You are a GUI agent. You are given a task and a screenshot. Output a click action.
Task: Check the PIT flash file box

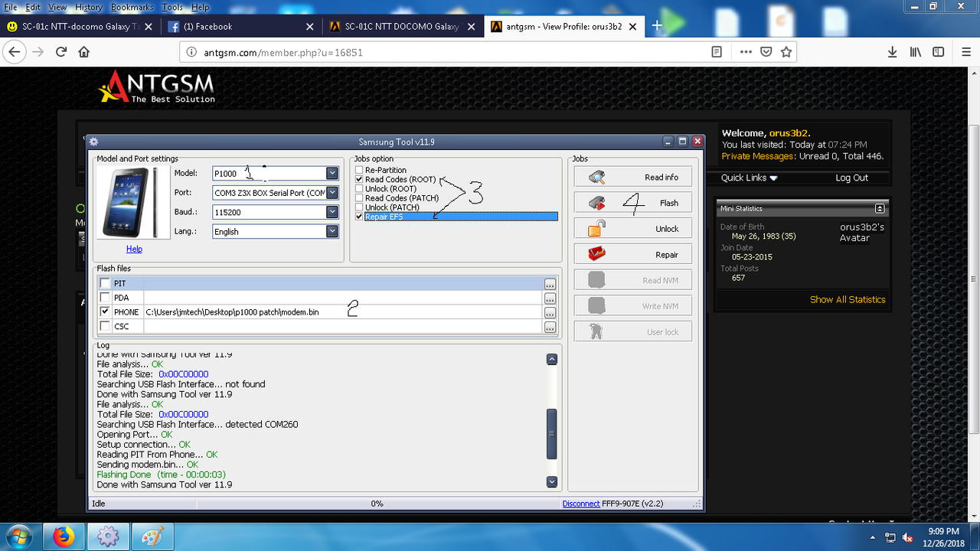105,284
